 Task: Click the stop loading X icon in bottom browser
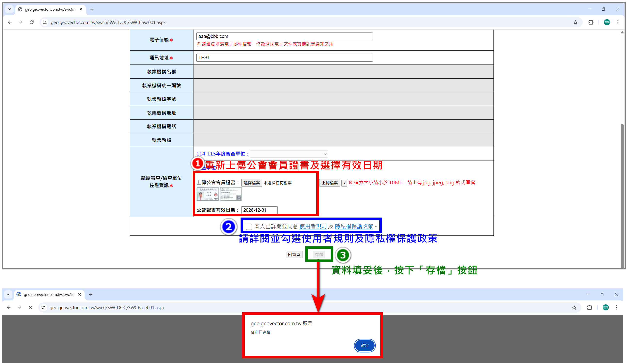coord(30,307)
